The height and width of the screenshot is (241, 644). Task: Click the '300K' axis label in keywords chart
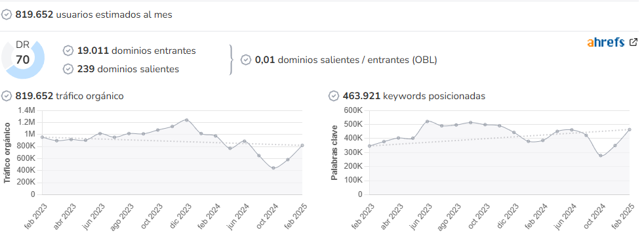[353, 152]
